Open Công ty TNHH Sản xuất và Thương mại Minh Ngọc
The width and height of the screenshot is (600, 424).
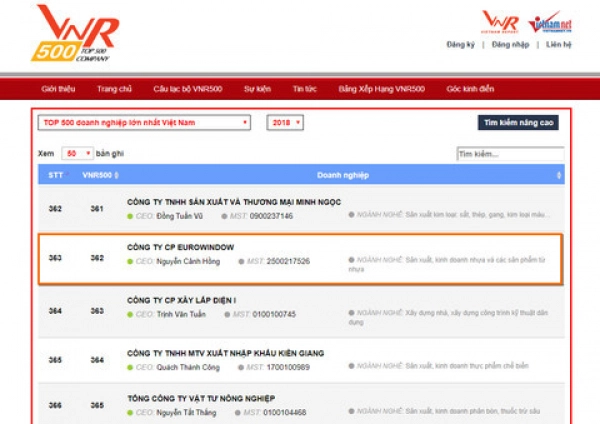234,202
